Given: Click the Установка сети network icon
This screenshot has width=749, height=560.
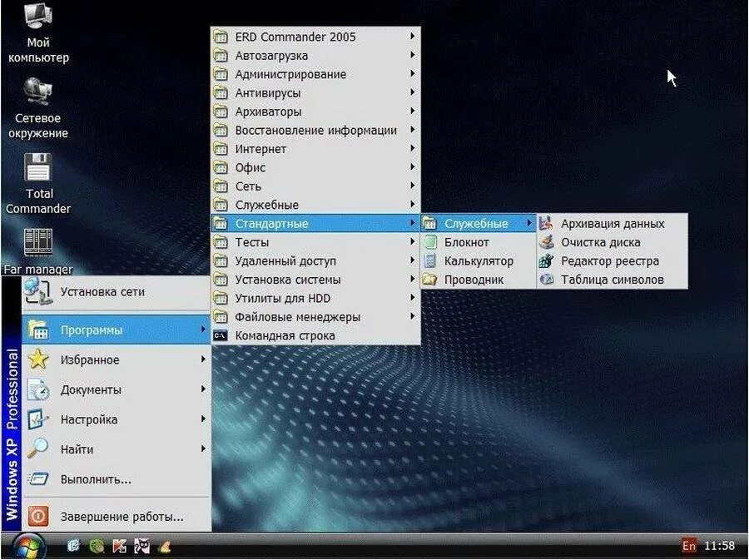Looking at the screenshot, I should [37, 291].
